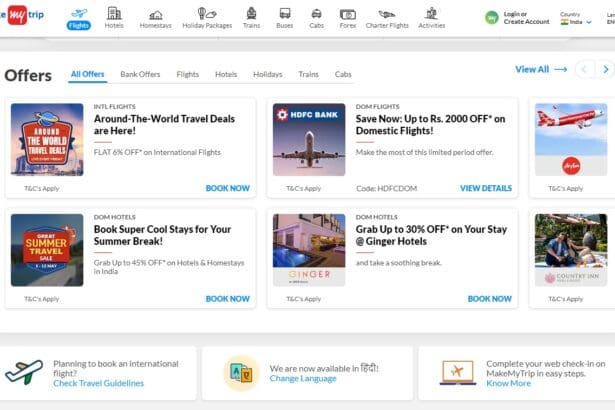Click the airplane icon beside travel guidelines

click(x=24, y=372)
